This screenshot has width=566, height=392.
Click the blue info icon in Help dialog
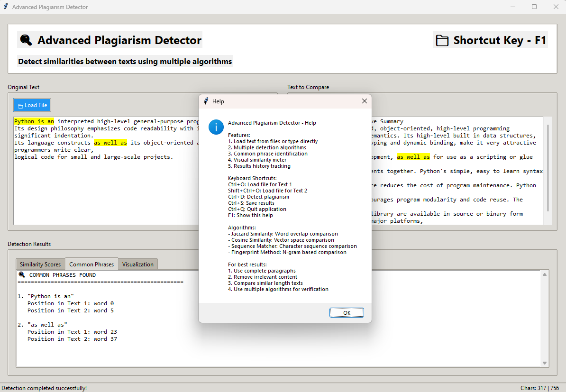(216, 127)
